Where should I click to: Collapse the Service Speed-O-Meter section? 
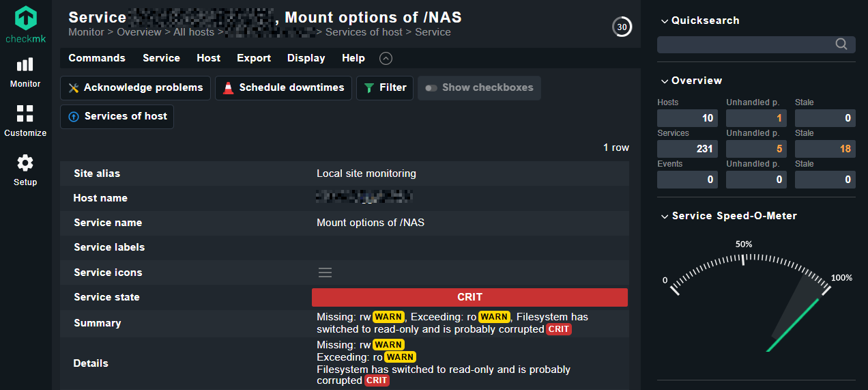[x=665, y=217]
